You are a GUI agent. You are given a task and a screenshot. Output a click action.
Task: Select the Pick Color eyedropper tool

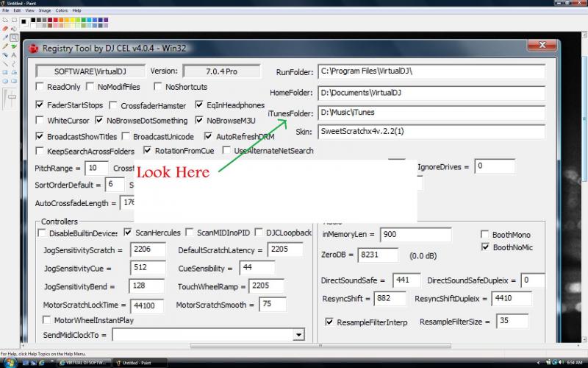point(5,38)
